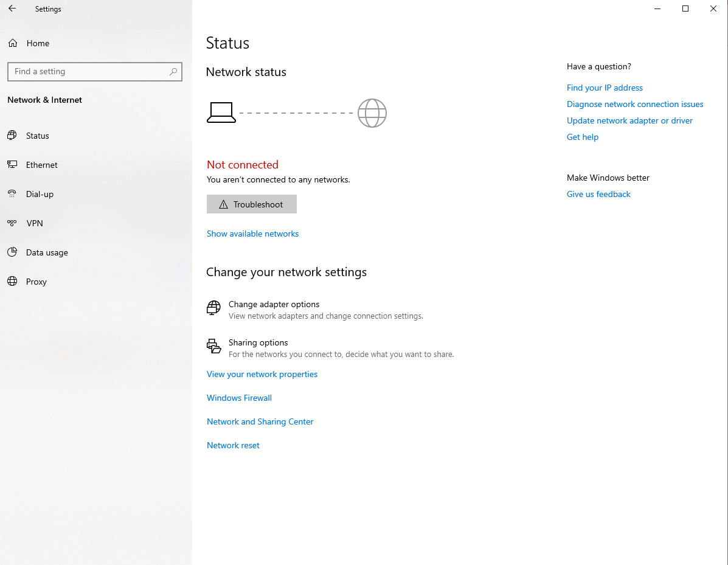The height and width of the screenshot is (565, 728).
Task: Click the Home house icon
Action: (x=13, y=43)
